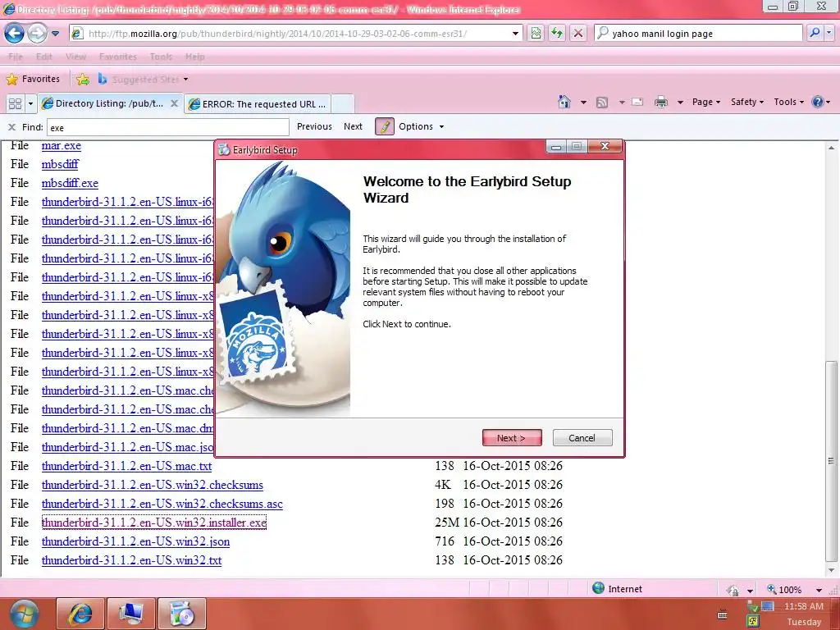Open the mbsdiff.exe link
Image resolution: width=840 pixels, height=630 pixels.
pyautogui.click(x=71, y=183)
